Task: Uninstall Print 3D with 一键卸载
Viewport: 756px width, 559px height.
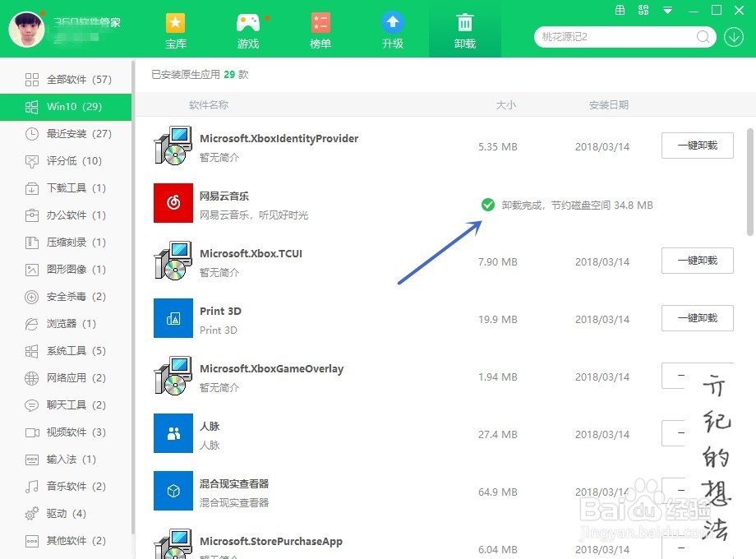Action: pos(697,318)
